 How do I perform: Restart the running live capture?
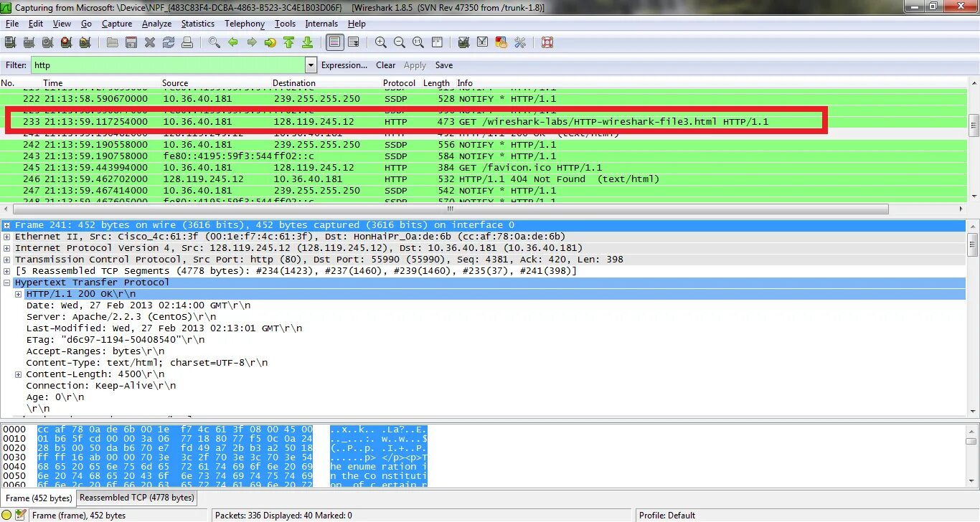point(85,42)
